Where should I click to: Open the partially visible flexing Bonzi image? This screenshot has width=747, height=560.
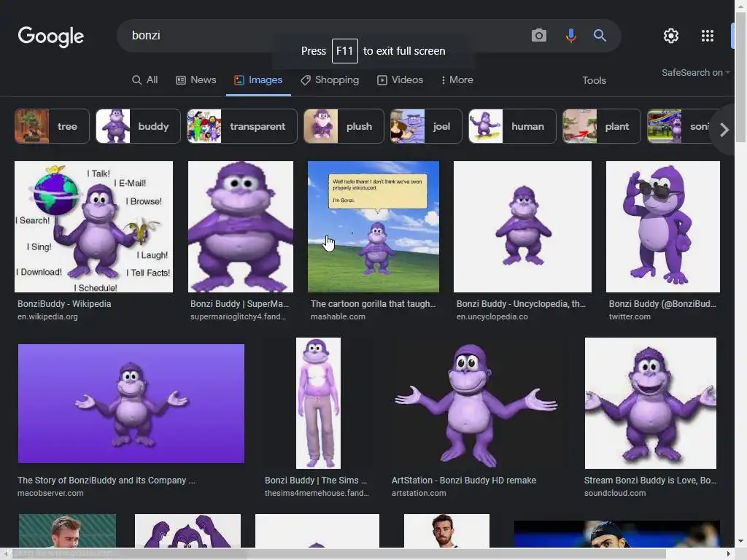(x=187, y=531)
